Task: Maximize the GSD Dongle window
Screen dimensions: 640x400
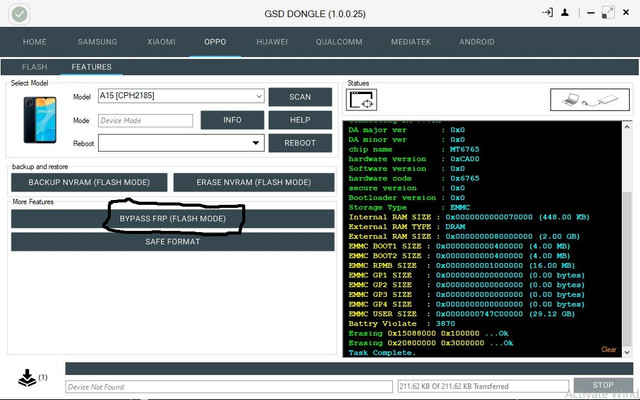Action: coord(608,13)
